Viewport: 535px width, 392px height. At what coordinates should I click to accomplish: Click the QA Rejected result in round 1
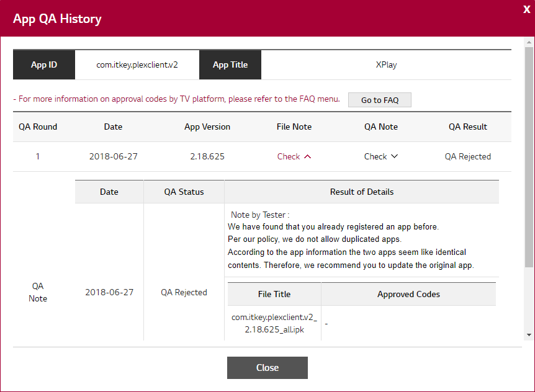(468, 157)
